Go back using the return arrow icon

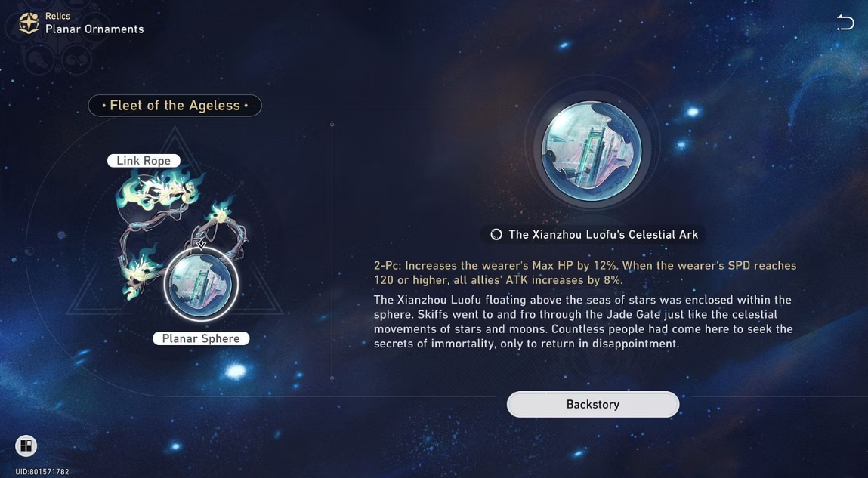click(x=845, y=23)
